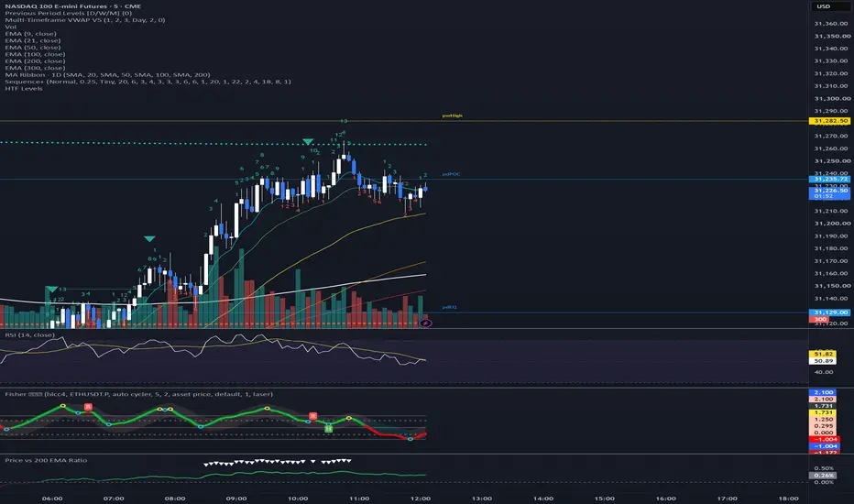The width and height of the screenshot is (854, 504).
Task: Select the NASDAQ 100 E-mini Futures title
Action: [73, 6]
